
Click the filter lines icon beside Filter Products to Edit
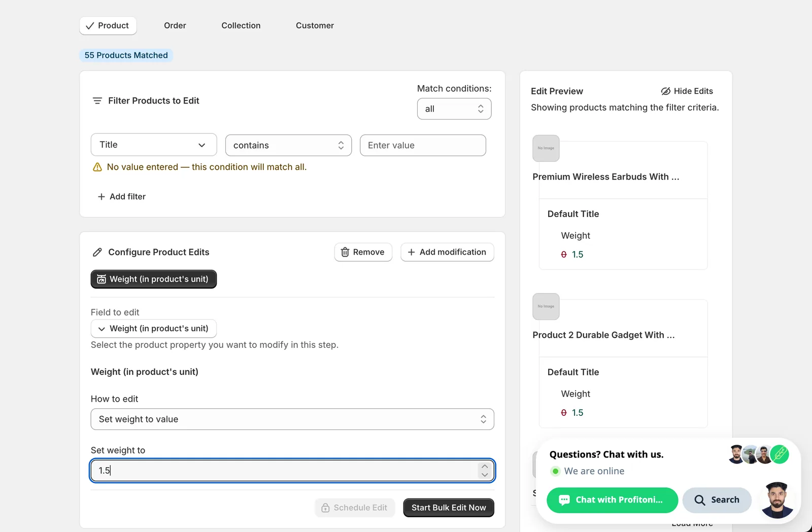[97, 101]
